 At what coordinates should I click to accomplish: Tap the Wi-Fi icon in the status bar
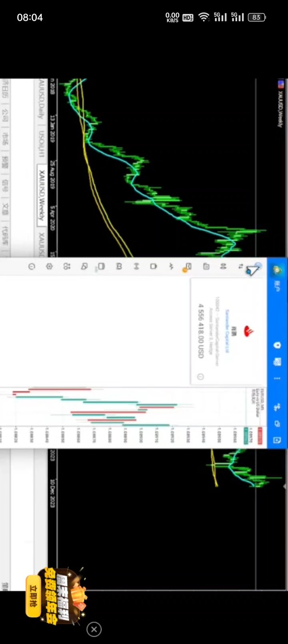coord(204,17)
